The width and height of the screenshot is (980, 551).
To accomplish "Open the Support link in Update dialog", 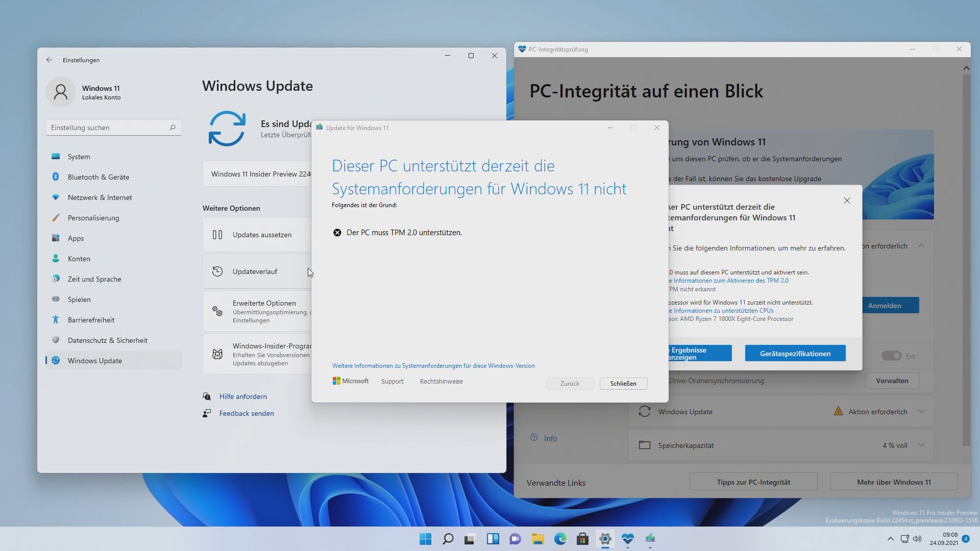I will tap(392, 382).
